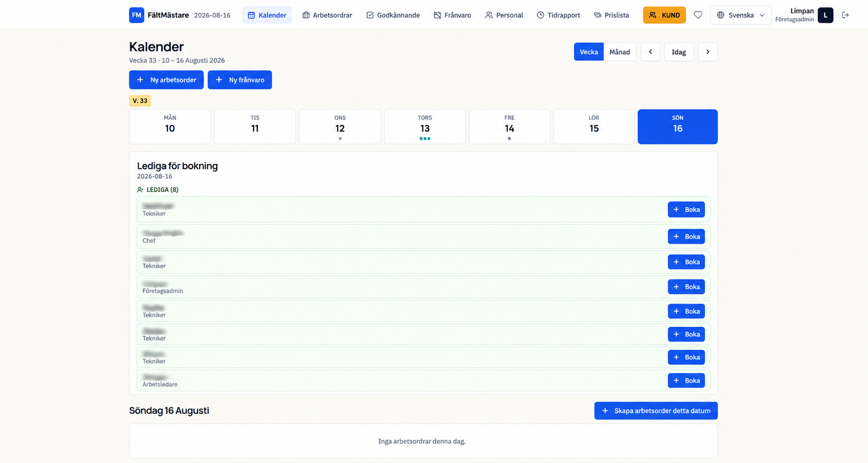Click Skapa arbetsorder detta datum
Viewport: 868px width, 463px height.
pyautogui.click(x=656, y=411)
